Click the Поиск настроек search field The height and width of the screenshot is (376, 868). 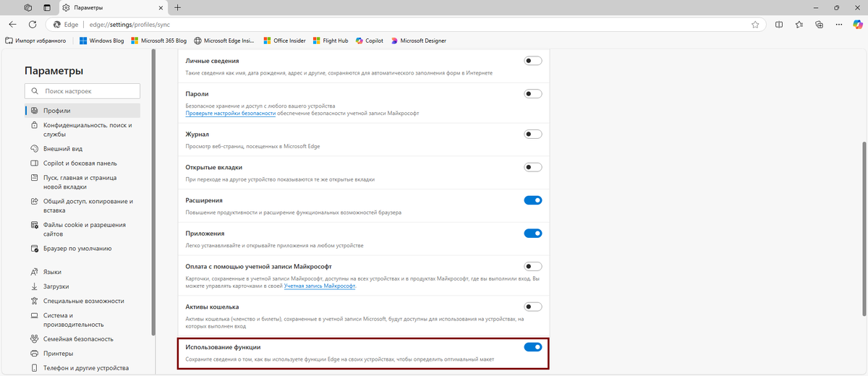(82, 91)
